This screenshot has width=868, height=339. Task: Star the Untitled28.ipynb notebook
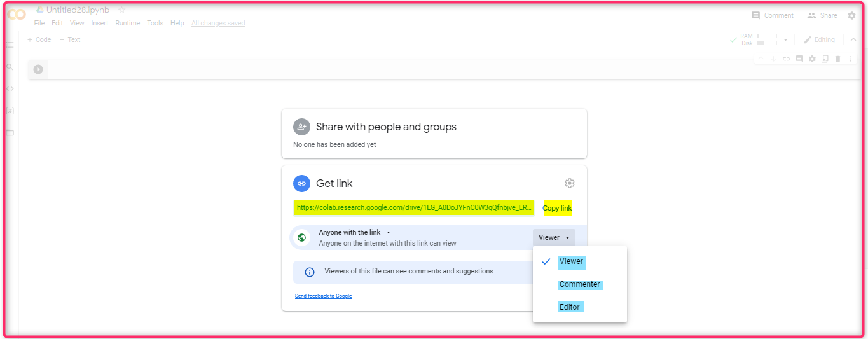point(122,10)
